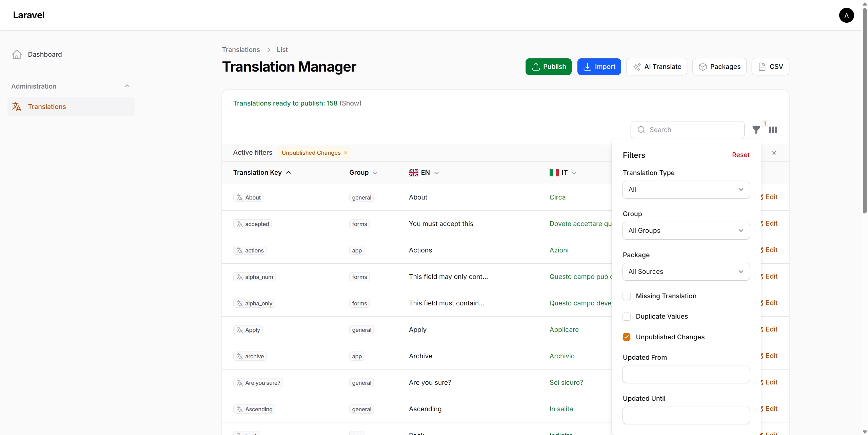This screenshot has width=868, height=435.
Task: Expand the Package All Sources dropdown
Action: 686,271
